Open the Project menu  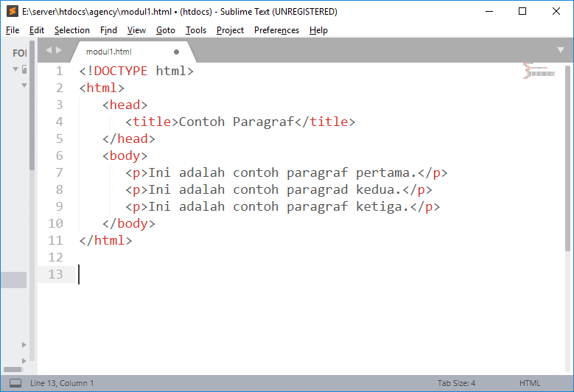[230, 30]
